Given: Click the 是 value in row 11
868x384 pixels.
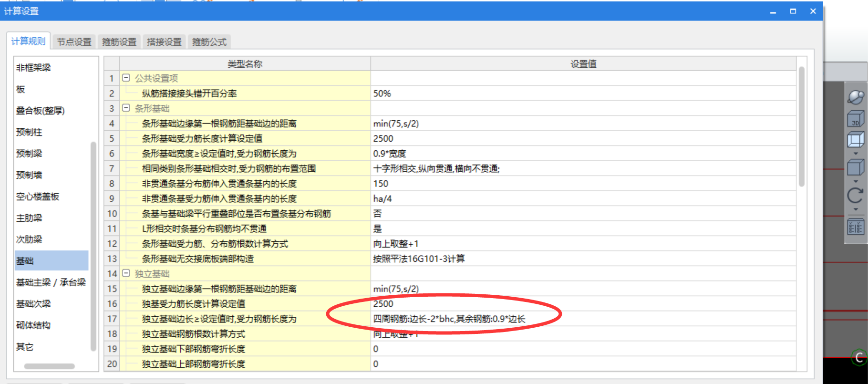Looking at the screenshot, I should 583,228.
